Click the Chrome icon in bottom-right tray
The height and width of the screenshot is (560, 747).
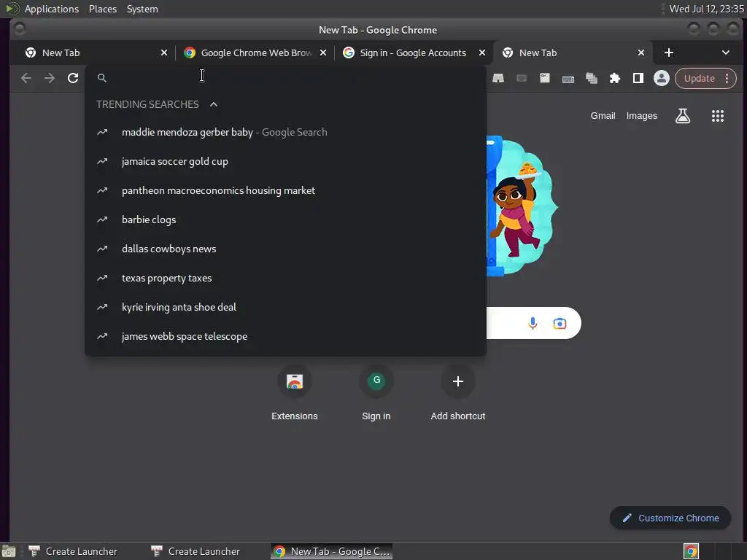pyautogui.click(x=691, y=551)
